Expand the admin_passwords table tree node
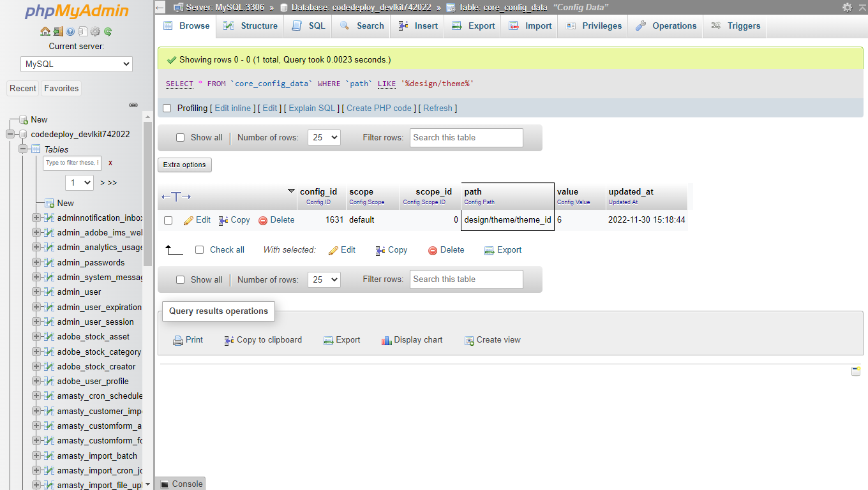868x490 pixels. click(36, 262)
